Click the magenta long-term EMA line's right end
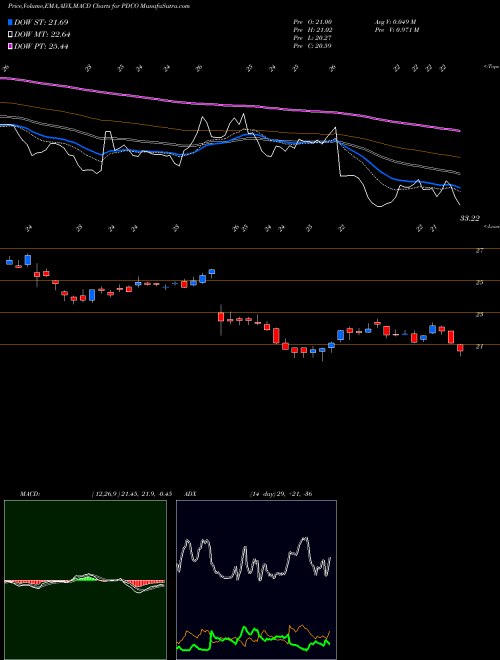The width and height of the screenshot is (500, 660). point(459,131)
